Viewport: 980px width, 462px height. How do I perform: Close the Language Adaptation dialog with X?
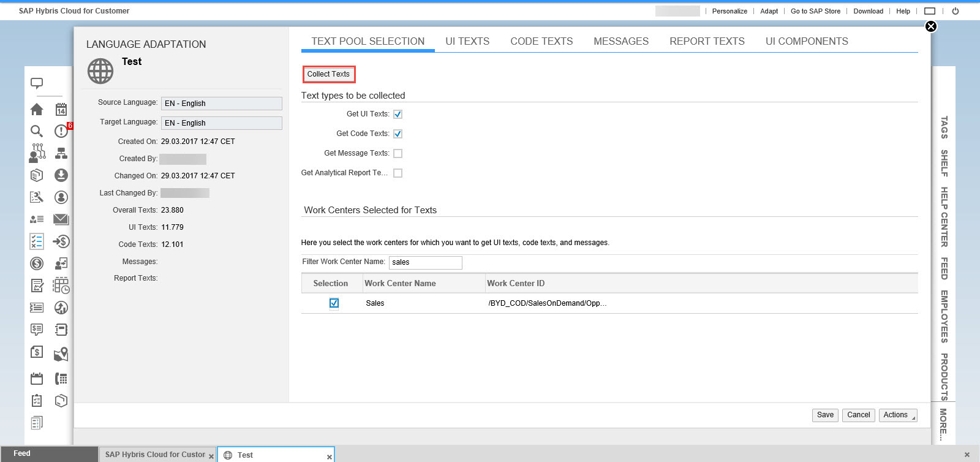tap(931, 26)
